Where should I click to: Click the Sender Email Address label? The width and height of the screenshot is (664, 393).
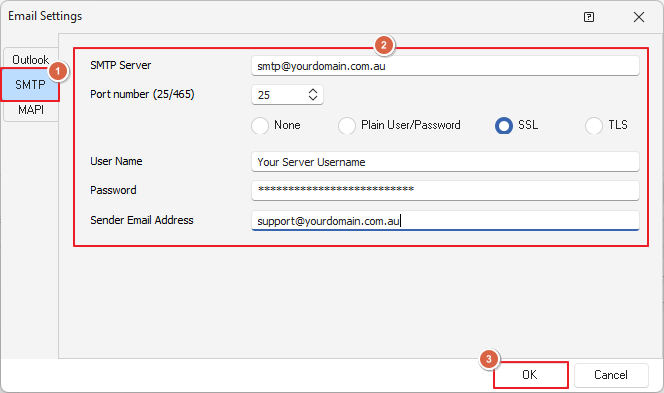pos(142,220)
